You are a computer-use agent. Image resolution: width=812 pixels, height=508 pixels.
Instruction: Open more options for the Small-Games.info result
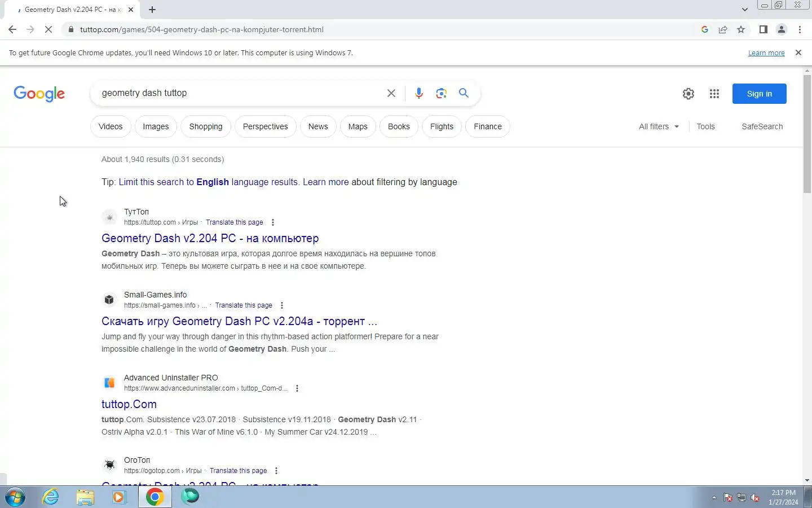point(282,305)
